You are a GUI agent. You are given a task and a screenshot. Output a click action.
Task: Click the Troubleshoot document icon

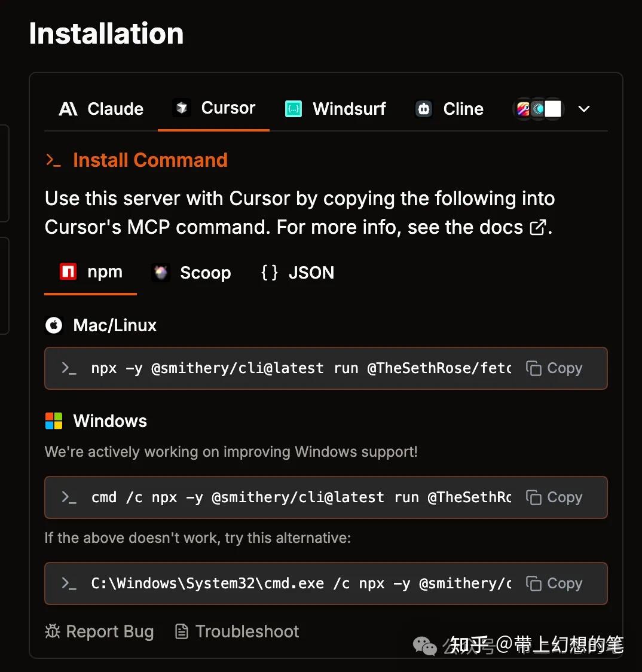point(181,631)
